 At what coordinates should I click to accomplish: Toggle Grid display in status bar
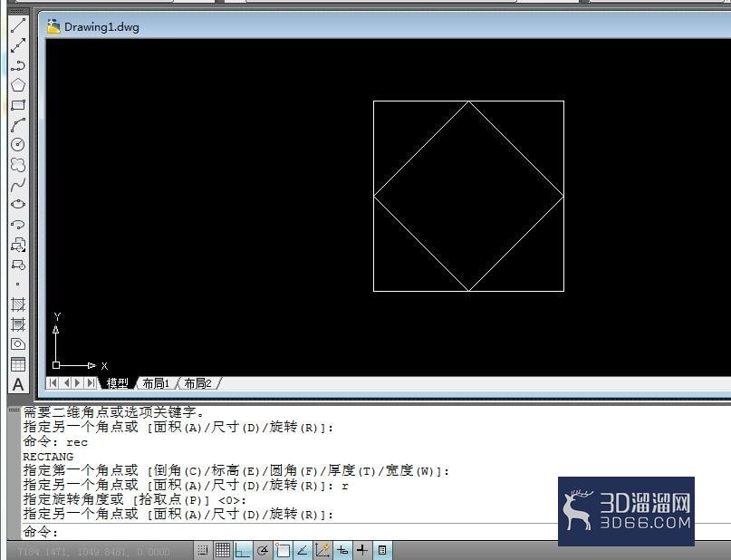point(222,550)
